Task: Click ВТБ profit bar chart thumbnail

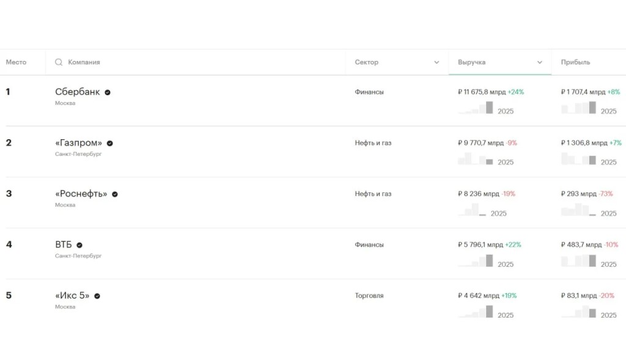Action: pyautogui.click(x=578, y=261)
